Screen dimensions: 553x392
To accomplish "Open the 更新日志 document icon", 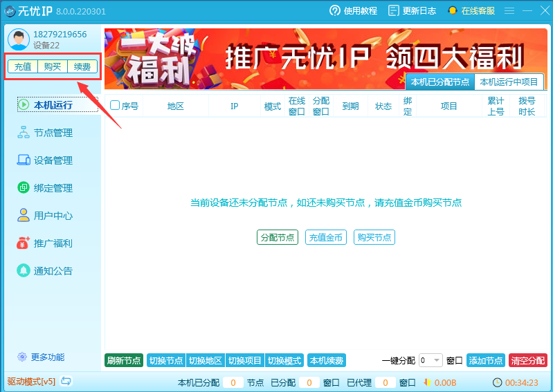I will pyautogui.click(x=393, y=10).
